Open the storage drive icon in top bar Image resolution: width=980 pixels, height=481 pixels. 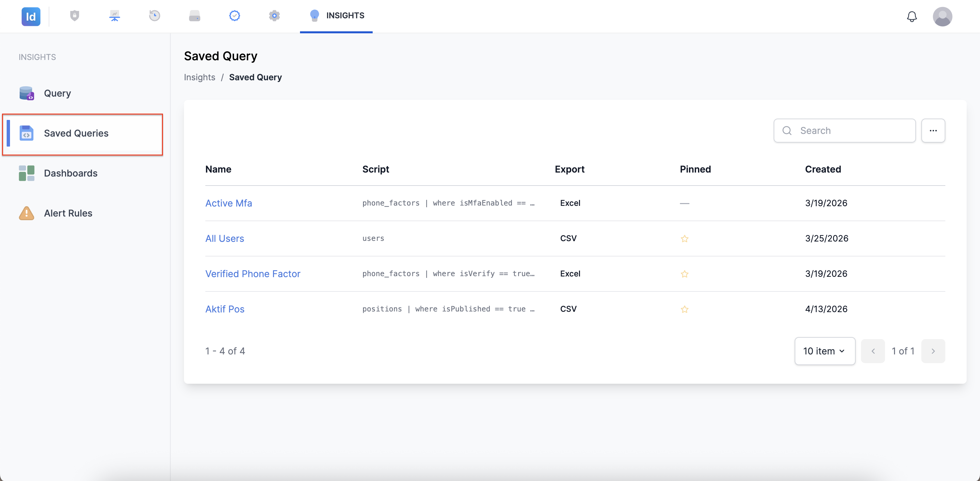[194, 16]
